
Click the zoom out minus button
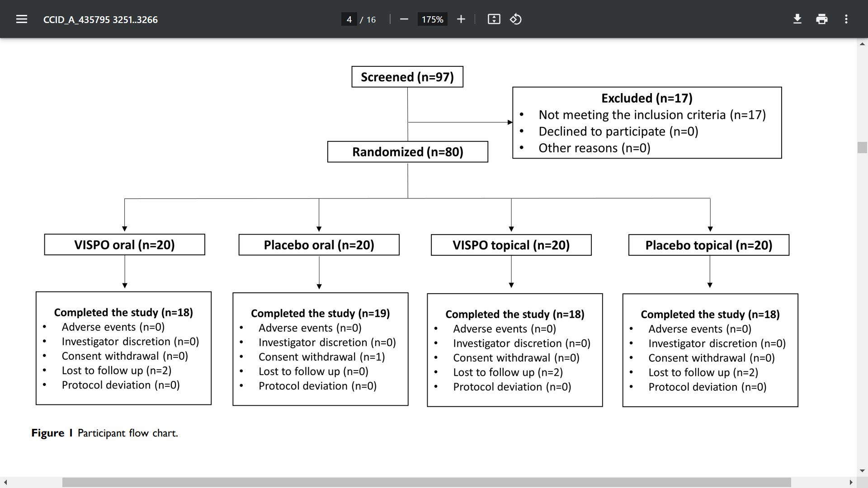click(x=404, y=19)
